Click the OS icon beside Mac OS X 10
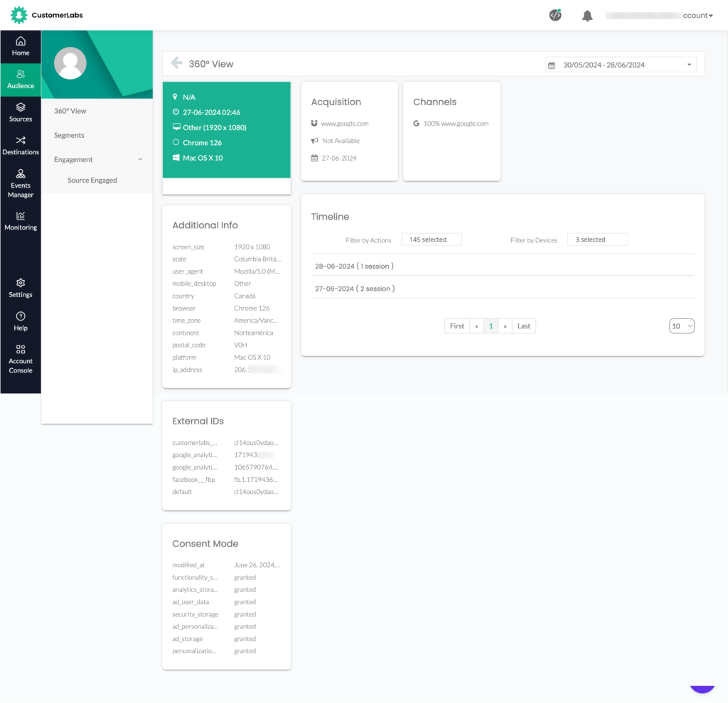 coord(176,157)
